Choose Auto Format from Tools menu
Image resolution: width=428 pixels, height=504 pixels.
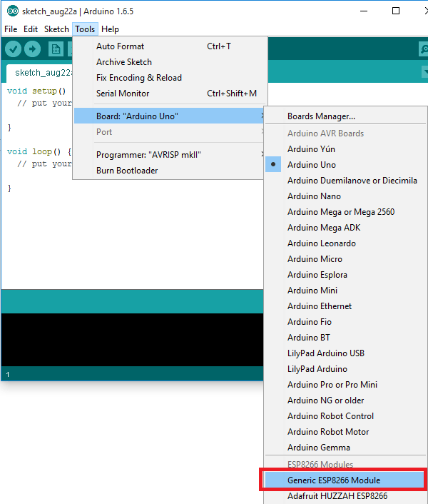120,46
